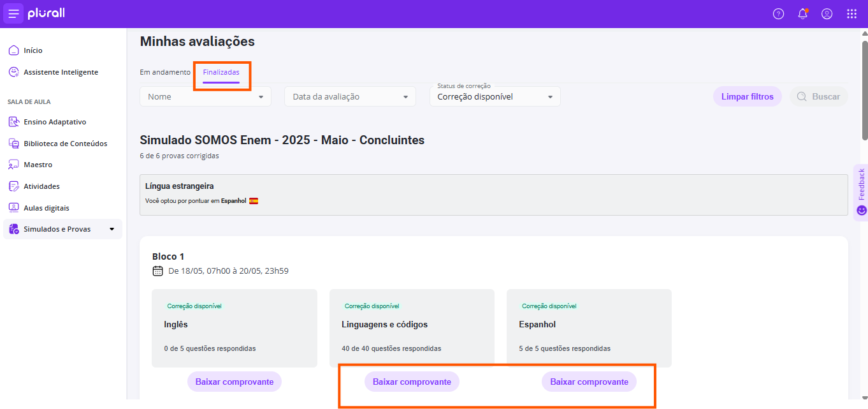Download comprovante for Linguagens e códigos
The height and width of the screenshot is (409, 868).
click(x=412, y=382)
